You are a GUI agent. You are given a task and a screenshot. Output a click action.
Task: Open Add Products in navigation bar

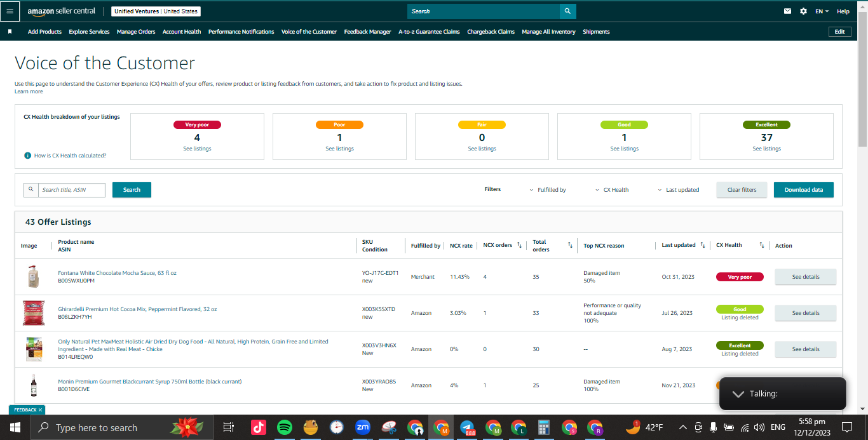[x=44, y=32]
